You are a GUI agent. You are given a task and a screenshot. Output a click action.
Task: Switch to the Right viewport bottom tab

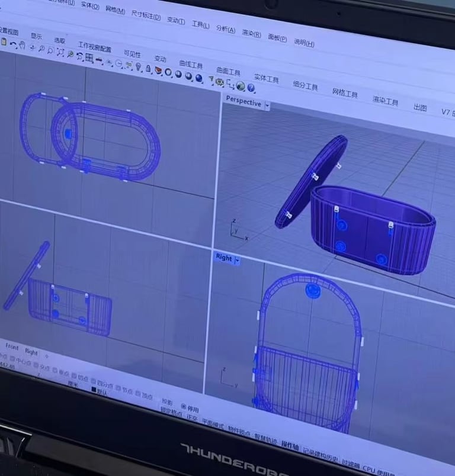pyautogui.click(x=31, y=352)
